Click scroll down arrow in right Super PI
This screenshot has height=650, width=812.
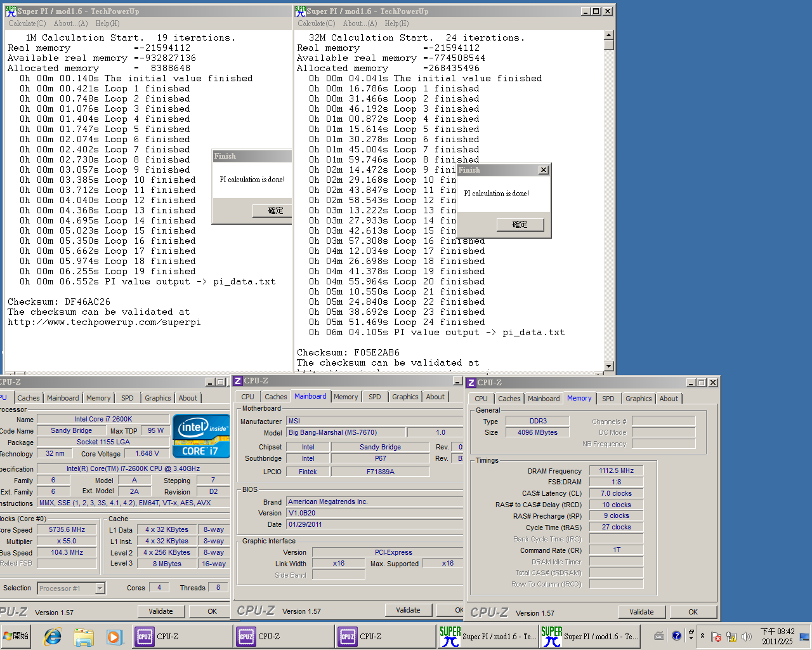coord(609,366)
